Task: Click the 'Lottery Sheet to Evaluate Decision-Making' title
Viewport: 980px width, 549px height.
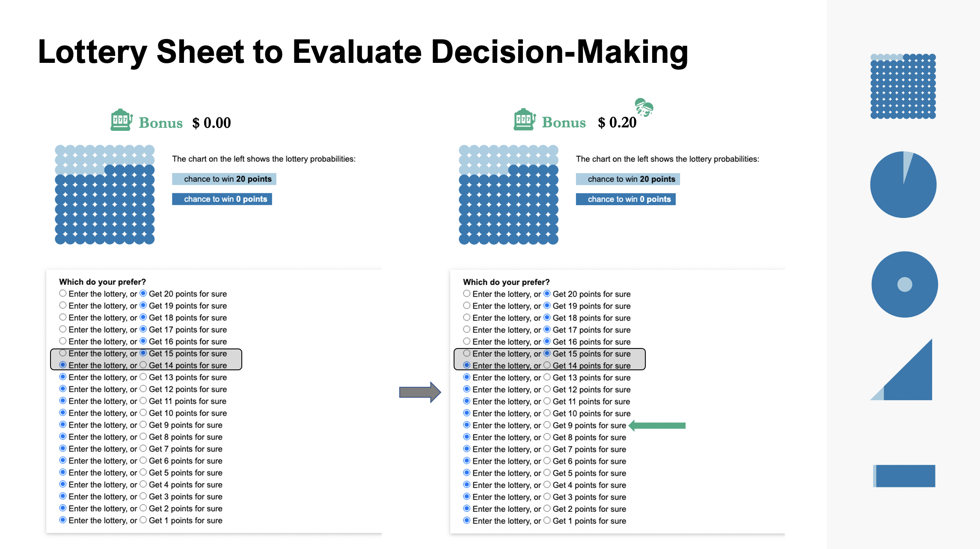Action: click(363, 52)
